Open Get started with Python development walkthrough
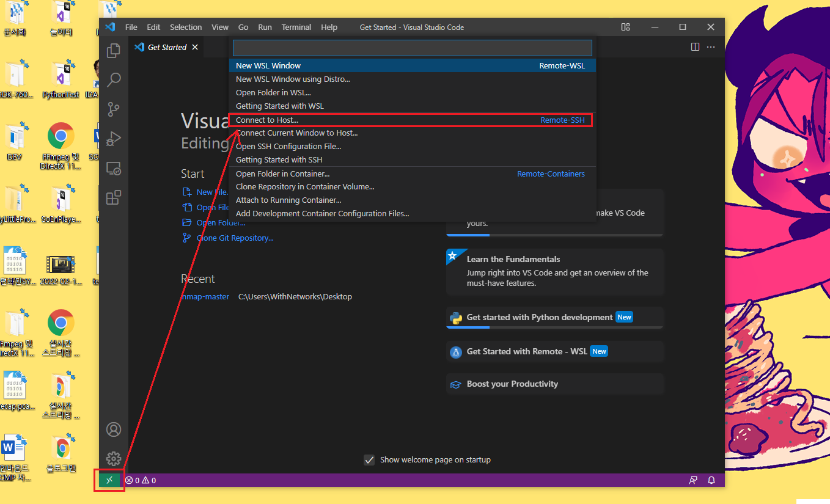 [x=555, y=318]
